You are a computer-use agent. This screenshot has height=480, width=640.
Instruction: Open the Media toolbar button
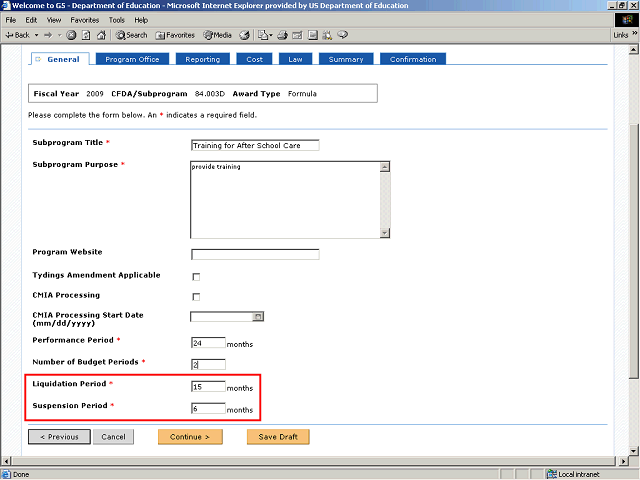coord(218,36)
